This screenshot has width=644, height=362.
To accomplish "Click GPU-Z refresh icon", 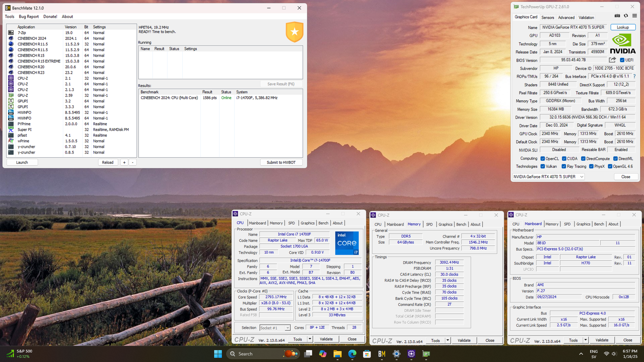I will click(x=626, y=16).
